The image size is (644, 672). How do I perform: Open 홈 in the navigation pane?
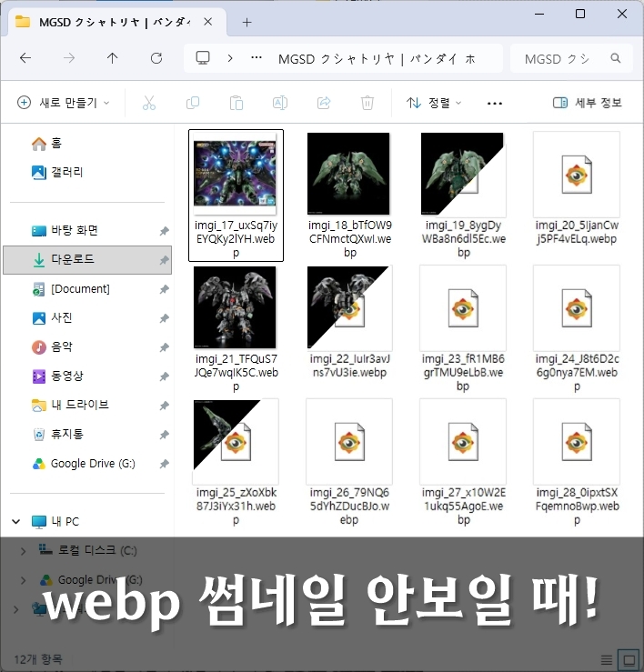(x=47, y=143)
